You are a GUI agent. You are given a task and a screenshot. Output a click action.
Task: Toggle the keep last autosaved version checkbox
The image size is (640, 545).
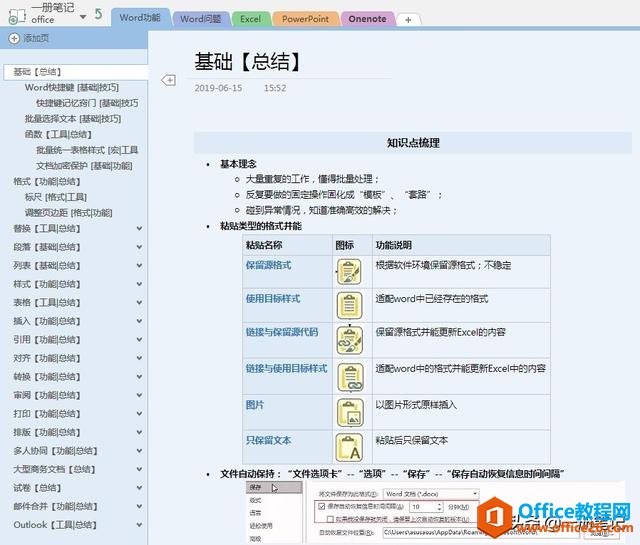pyautogui.click(x=330, y=519)
